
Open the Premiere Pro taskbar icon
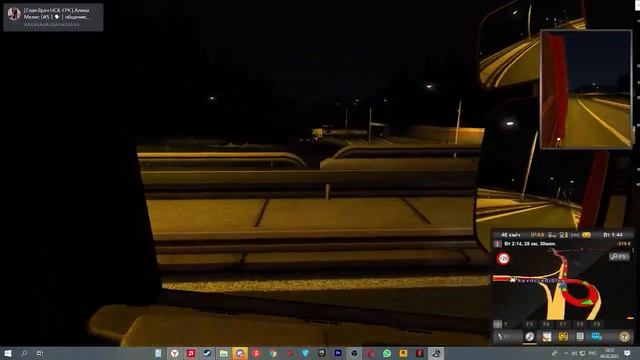[338, 353]
